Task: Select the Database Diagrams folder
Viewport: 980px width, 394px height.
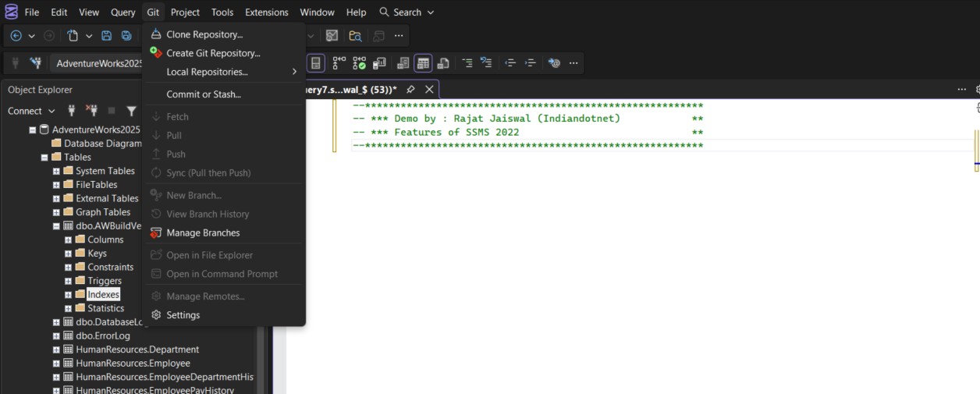Action: point(102,144)
